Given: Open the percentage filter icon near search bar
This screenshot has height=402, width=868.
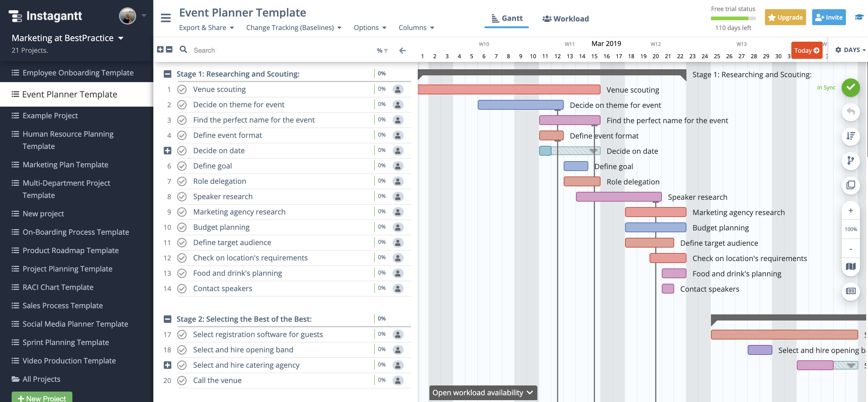Looking at the screenshot, I should [382, 50].
